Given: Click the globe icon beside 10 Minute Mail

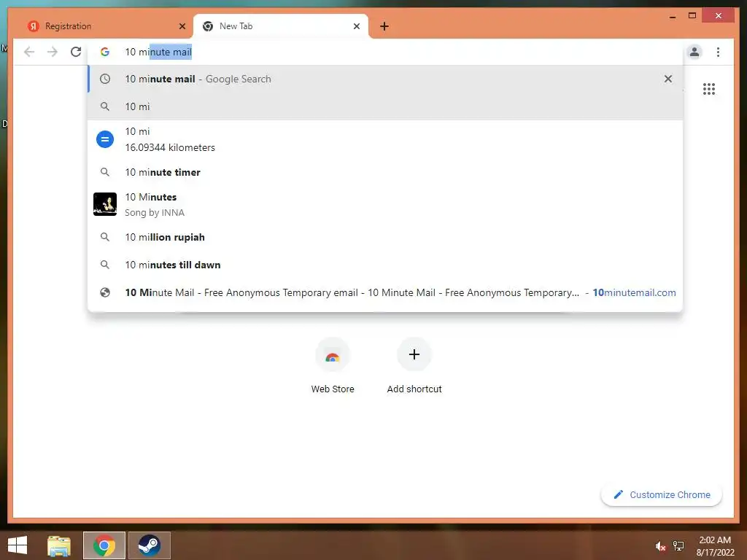Looking at the screenshot, I should click(x=105, y=292).
